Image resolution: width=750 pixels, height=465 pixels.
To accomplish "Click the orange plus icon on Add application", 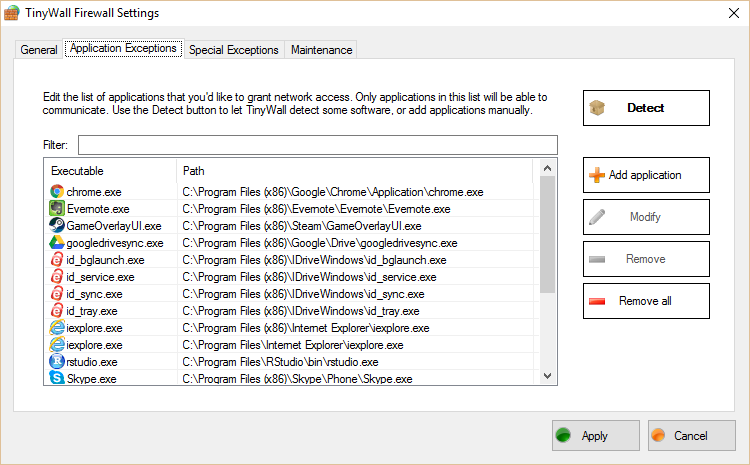I will (597, 175).
